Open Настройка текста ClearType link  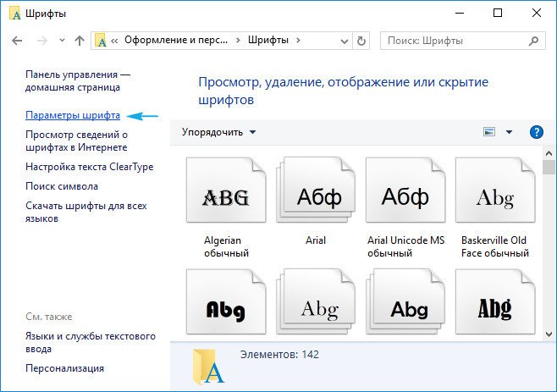90,167
